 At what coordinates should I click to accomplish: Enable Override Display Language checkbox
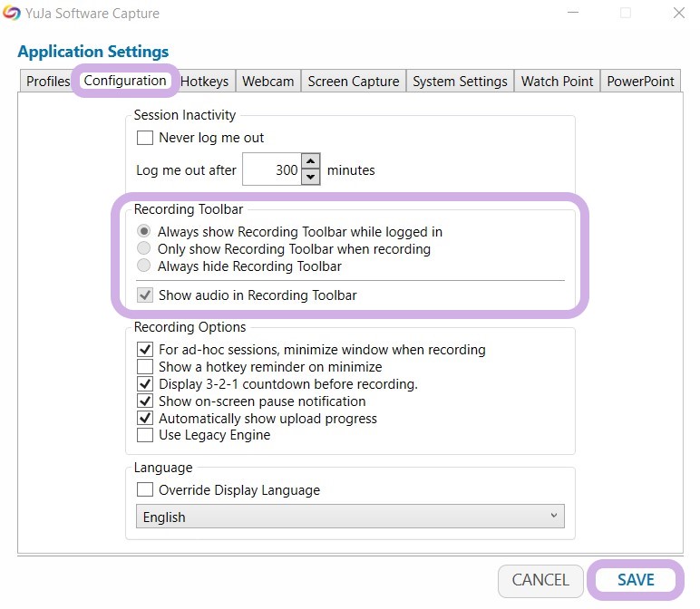tap(145, 490)
